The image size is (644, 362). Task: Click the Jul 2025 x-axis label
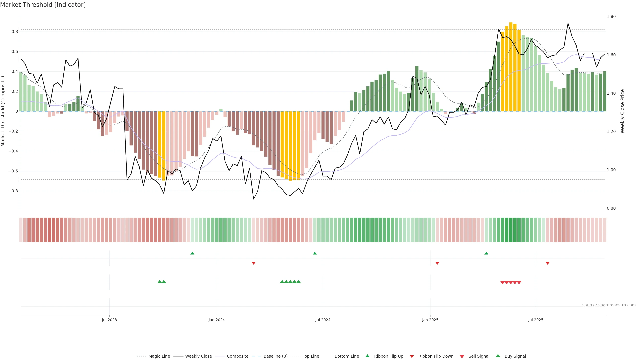536,320
